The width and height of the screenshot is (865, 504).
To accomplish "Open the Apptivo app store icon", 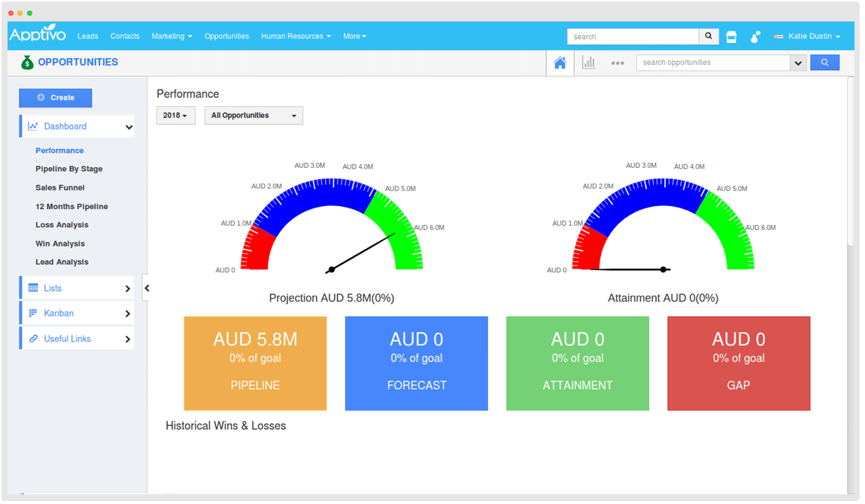I will tap(731, 35).
